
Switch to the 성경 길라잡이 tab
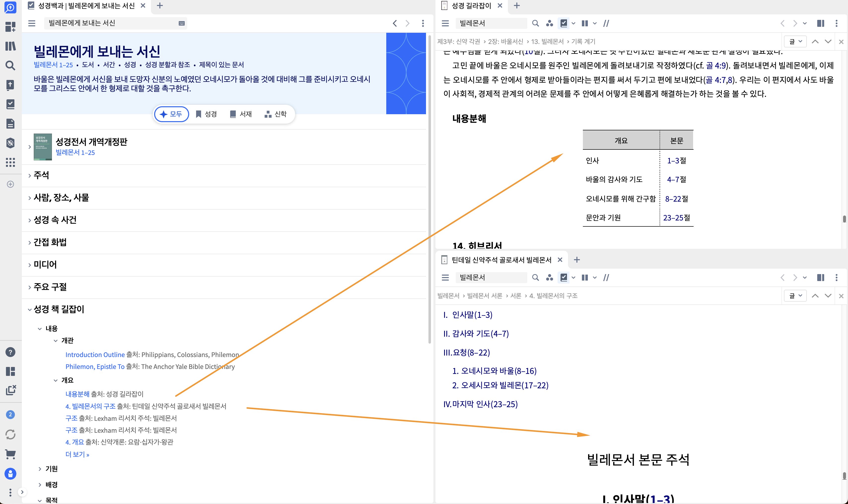click(471, 6)
